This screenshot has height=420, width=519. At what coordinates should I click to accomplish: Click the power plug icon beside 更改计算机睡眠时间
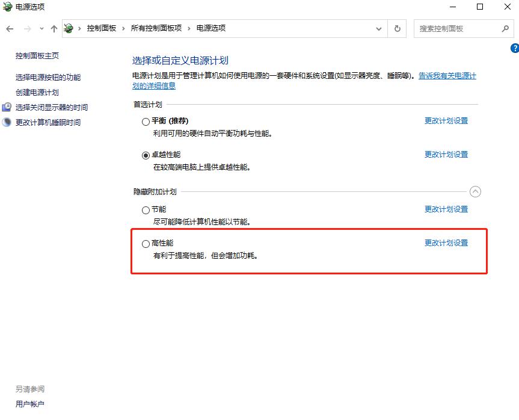click(7, 122)
